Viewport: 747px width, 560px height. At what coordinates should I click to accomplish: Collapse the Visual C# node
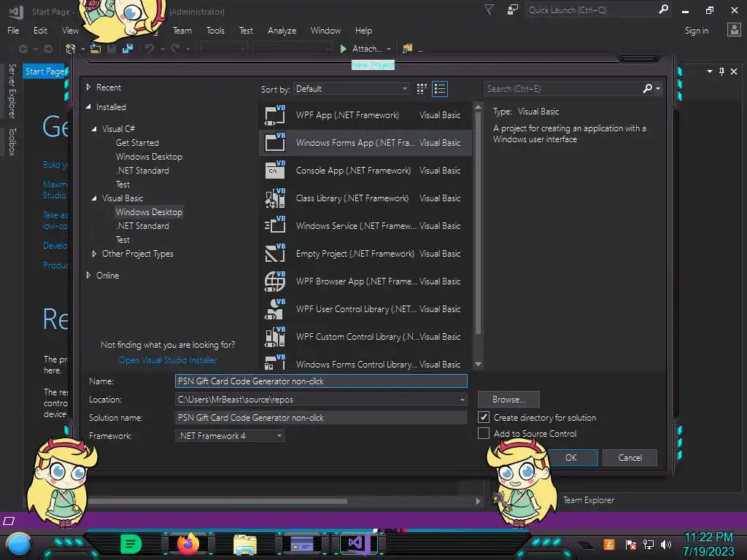[94, 128]
